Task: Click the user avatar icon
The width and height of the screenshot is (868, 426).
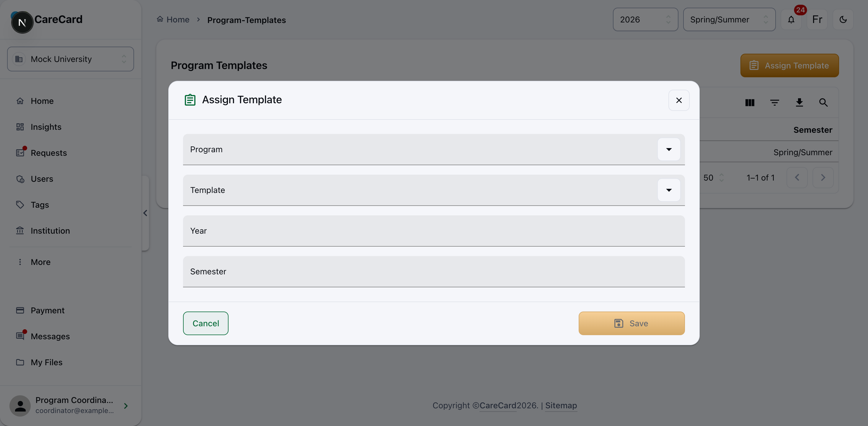Action: click(x=20, y=406)
